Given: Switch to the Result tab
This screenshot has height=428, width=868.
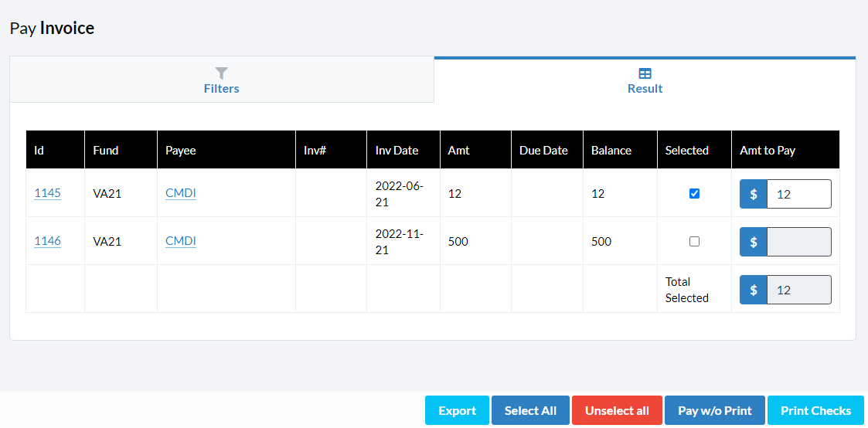Looking at the screenshot, I should [x=645, y=80].
